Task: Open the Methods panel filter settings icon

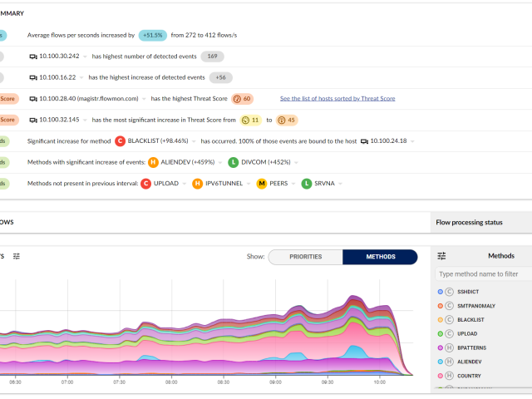Action: tap(442, 256)
